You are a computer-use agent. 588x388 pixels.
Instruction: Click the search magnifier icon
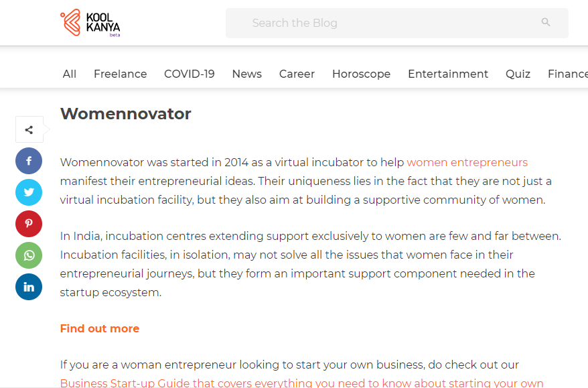(546, 23)
